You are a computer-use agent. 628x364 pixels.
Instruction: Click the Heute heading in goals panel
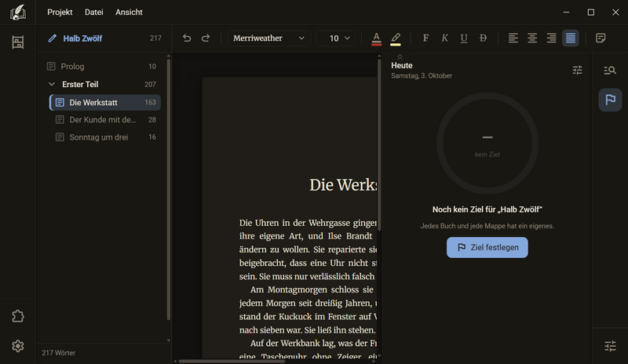402,65
